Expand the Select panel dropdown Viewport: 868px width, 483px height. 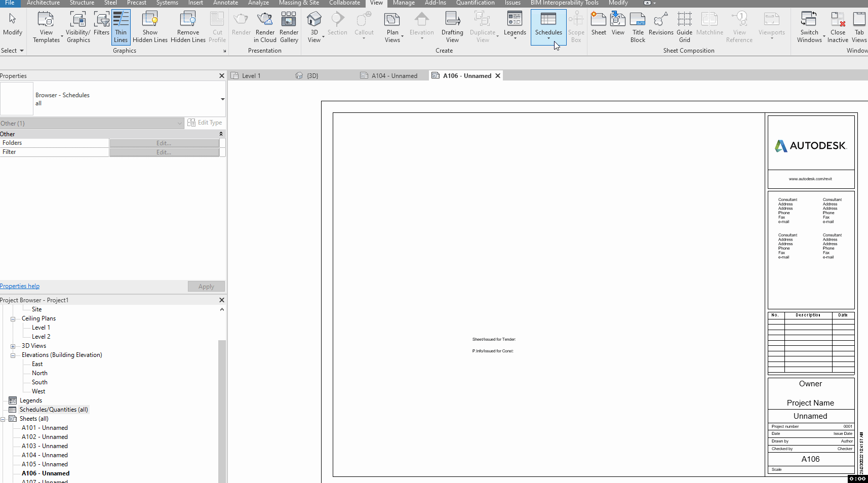click(13, 51)
